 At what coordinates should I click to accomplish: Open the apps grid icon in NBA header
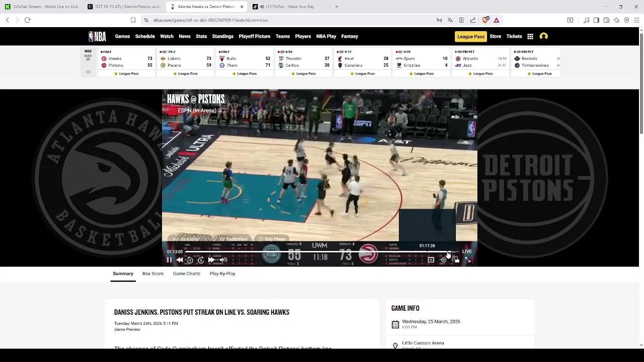coord(530,36)
